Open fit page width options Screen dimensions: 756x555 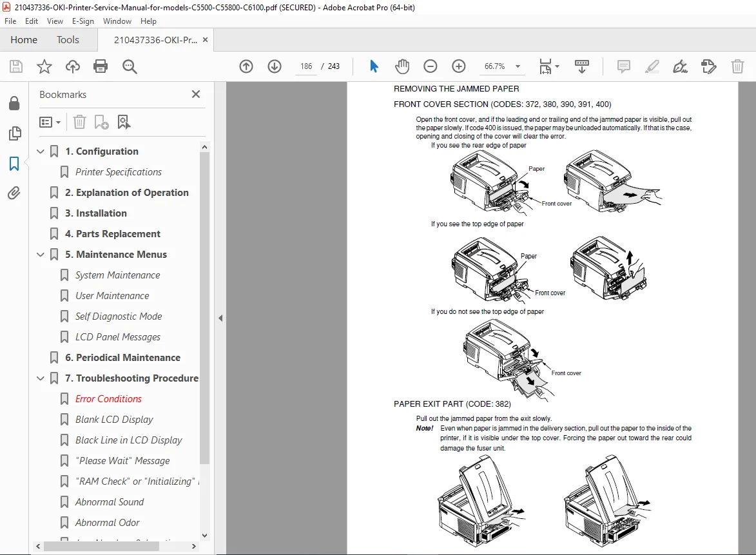tap(548, 66)
